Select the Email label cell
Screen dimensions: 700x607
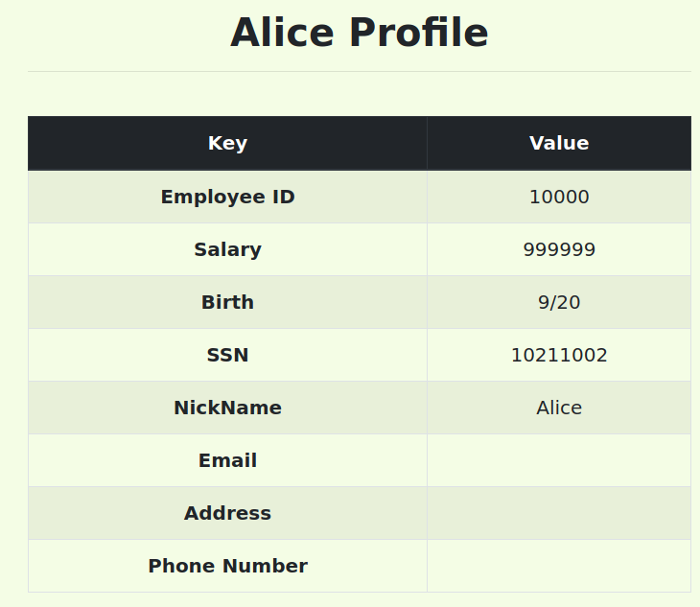point(227,461)
